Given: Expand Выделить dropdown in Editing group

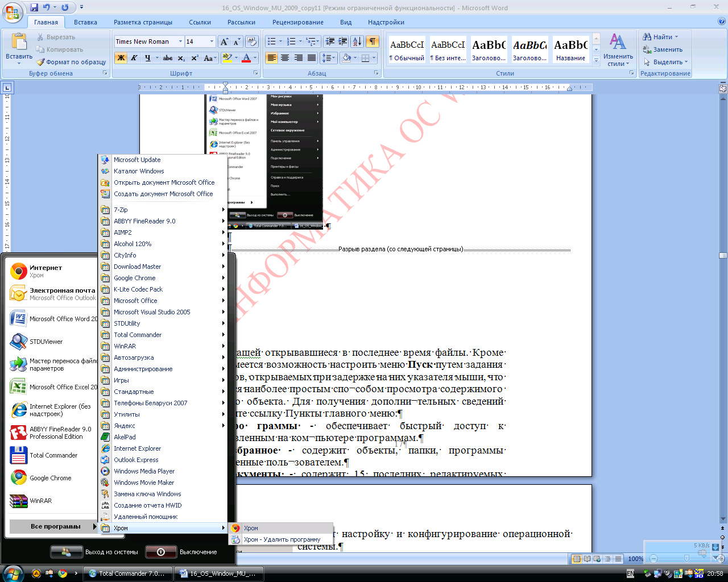Looking at the screenshot, I should click(686, 62).
